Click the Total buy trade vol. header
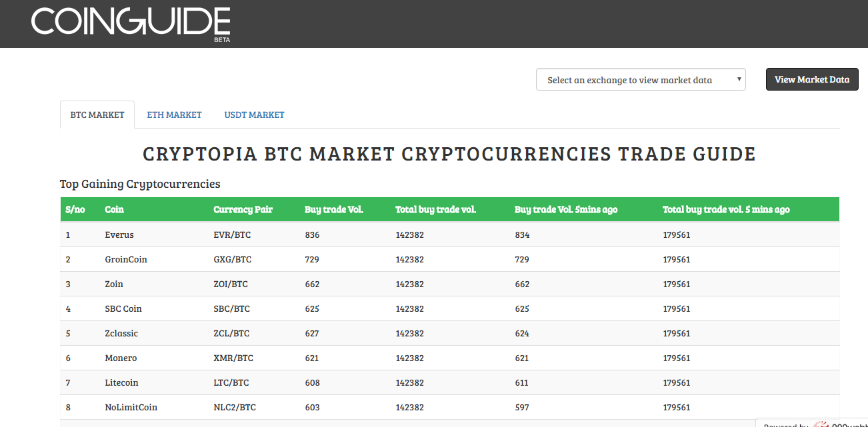The width and height of the screenshot is (868, 427). click(x=435, y=209)
